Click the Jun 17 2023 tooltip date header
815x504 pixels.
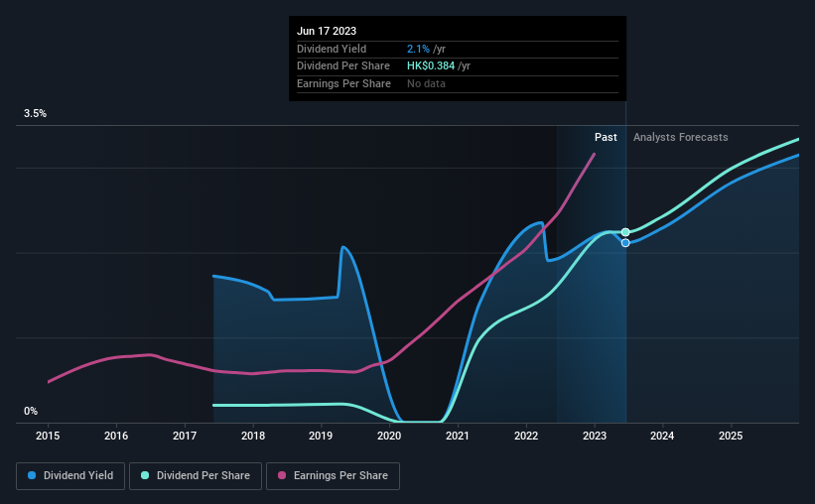tap(327, 31)
